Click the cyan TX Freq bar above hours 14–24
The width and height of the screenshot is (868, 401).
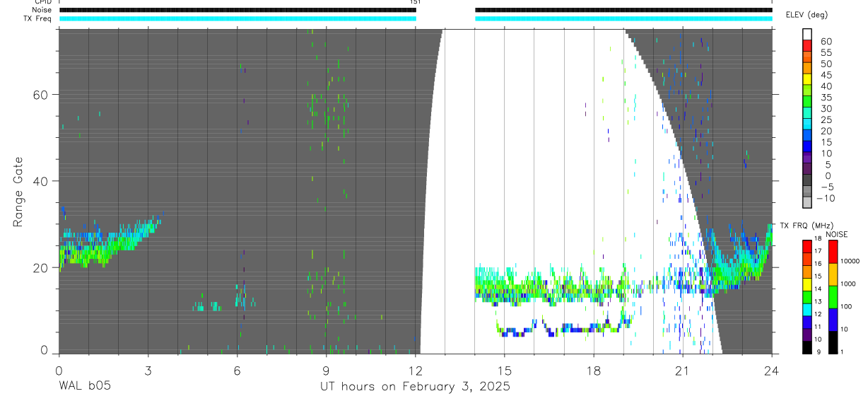pyautogui.click(x=623, y=18)
